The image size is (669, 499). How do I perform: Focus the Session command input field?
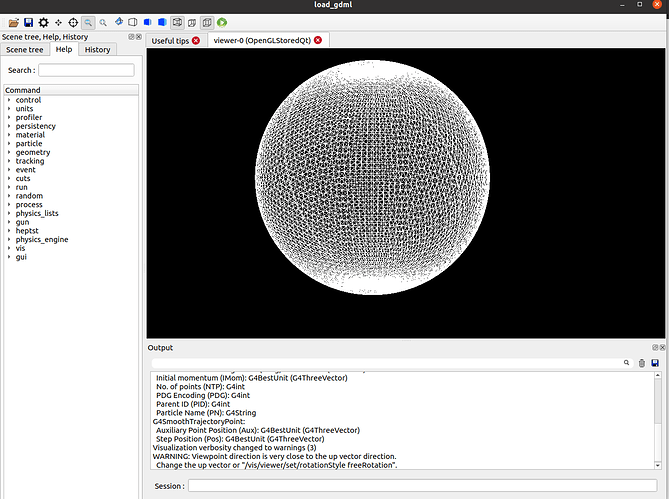pos(422,486)
